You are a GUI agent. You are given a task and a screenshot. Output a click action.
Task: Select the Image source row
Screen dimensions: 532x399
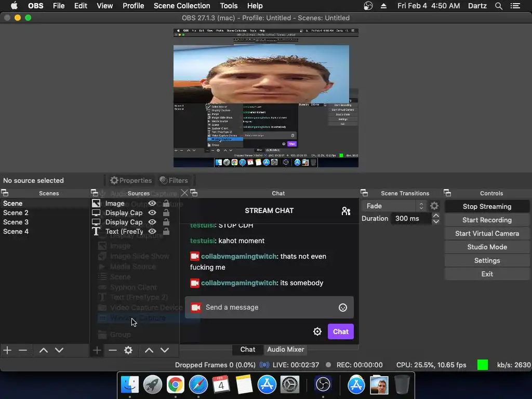135,203
